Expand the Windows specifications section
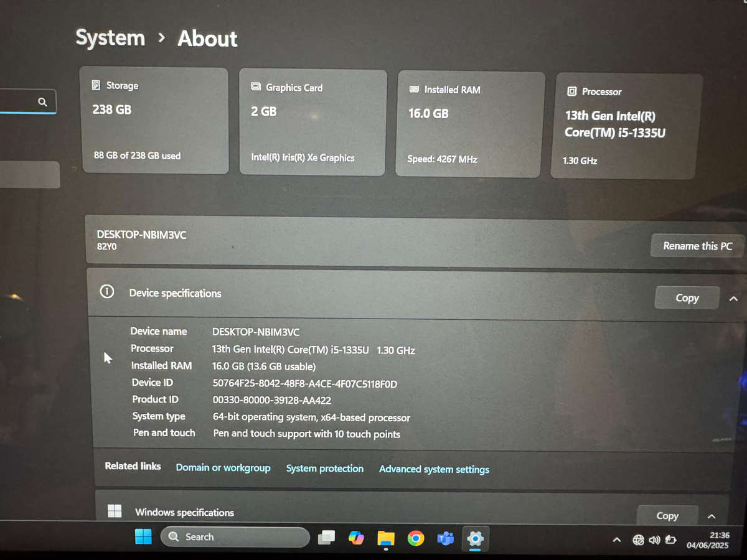This screenshot has width=747, height=560. coord(711,516)
